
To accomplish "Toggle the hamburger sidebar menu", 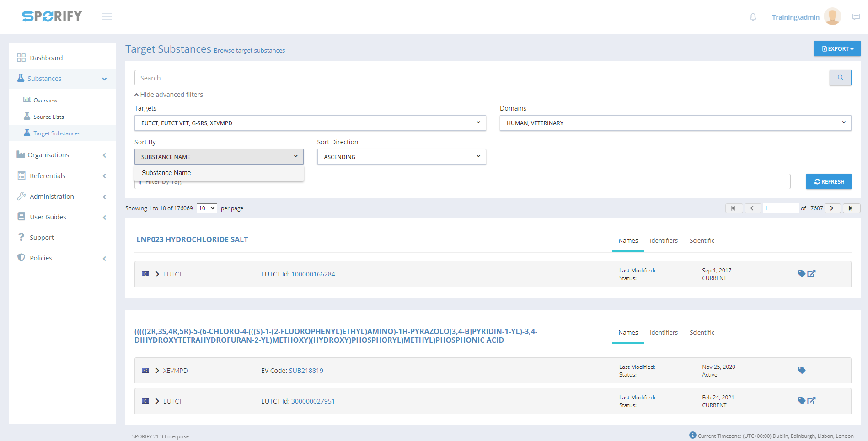I will (x=107, y=17).
